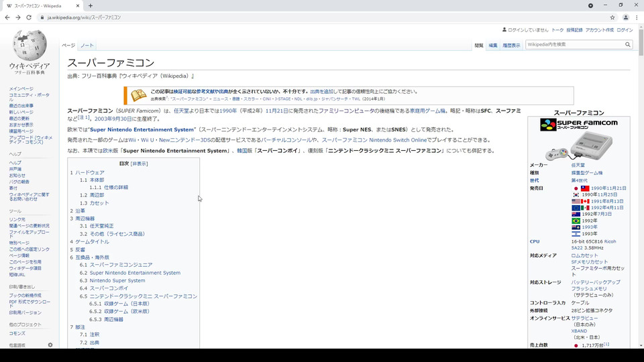Open the 履歴表示 tab
Screen dimensions: 644x362
[511, 46]
